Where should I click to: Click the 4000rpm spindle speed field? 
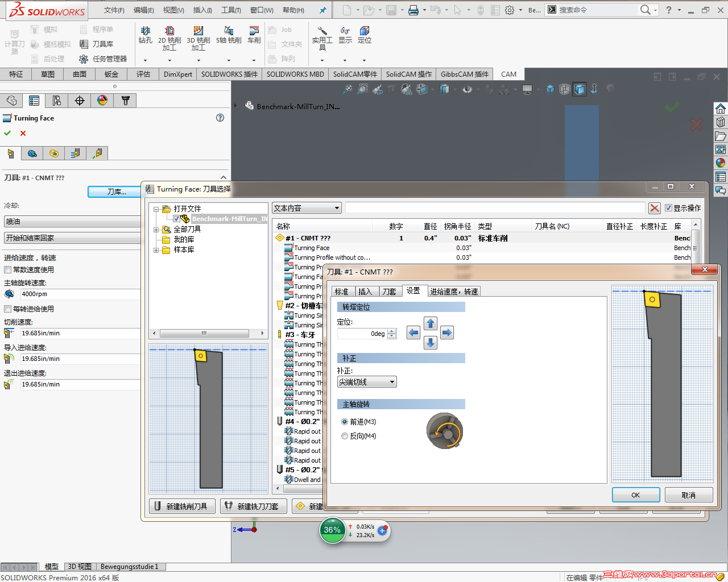pyautogui.click(x=80, y=294)
